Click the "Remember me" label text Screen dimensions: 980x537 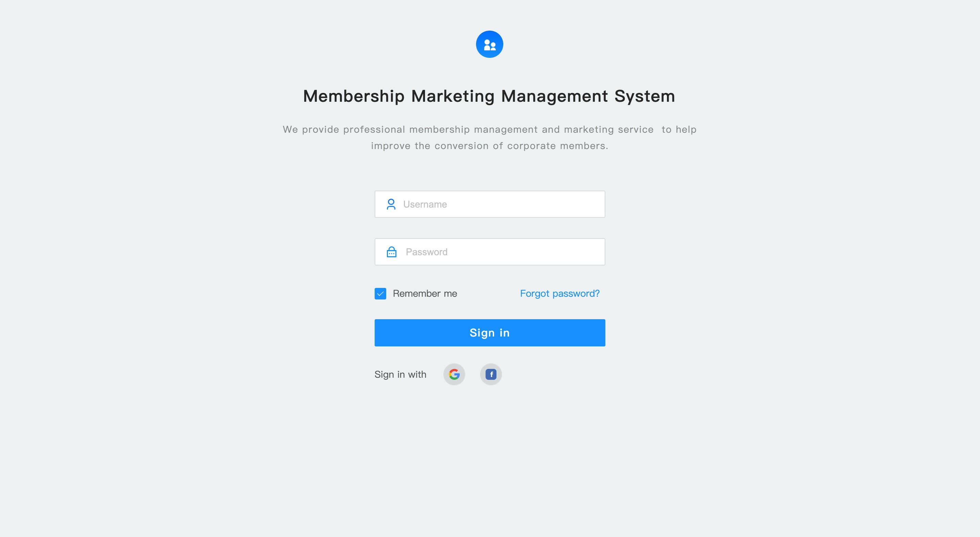(425, 293)
